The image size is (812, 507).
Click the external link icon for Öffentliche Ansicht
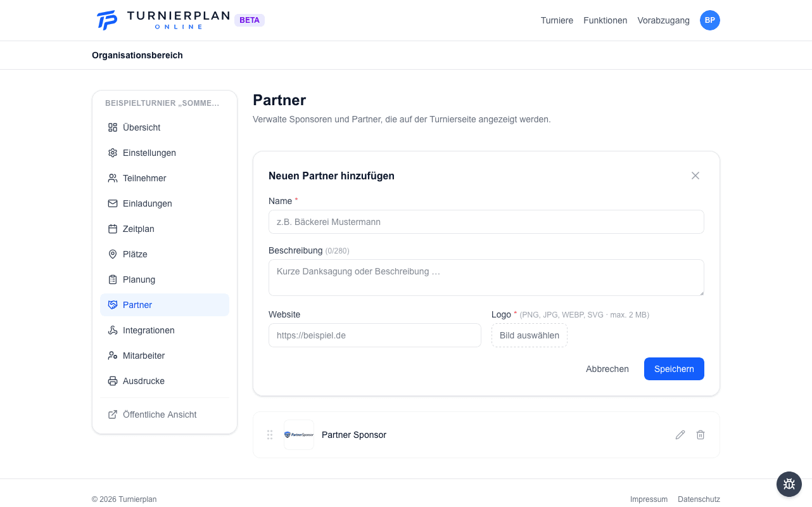click(x=113, y=414)
